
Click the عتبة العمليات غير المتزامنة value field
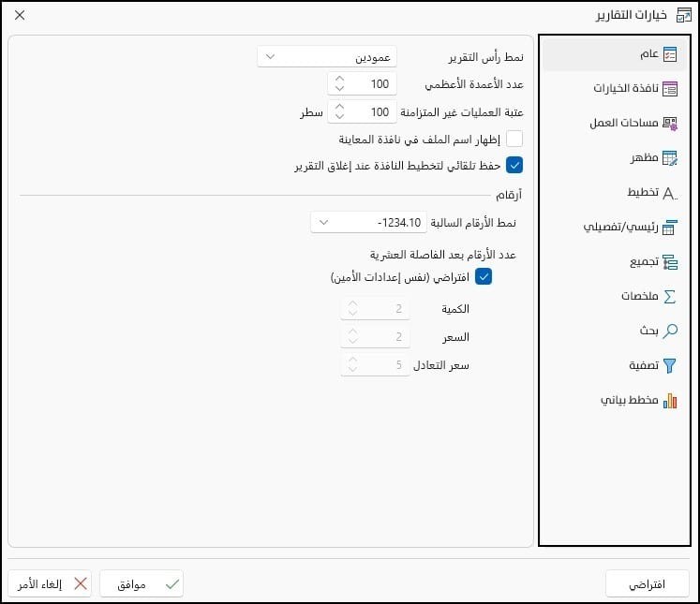(x=362, y=111)
